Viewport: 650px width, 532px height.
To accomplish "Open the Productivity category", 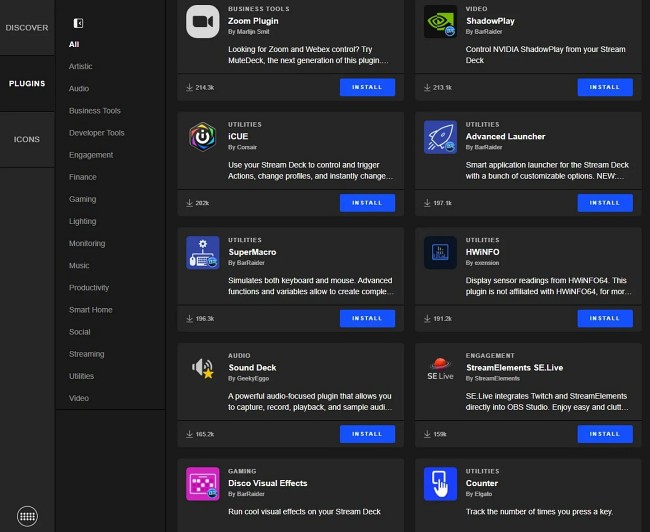I will (x=89, y=288).
